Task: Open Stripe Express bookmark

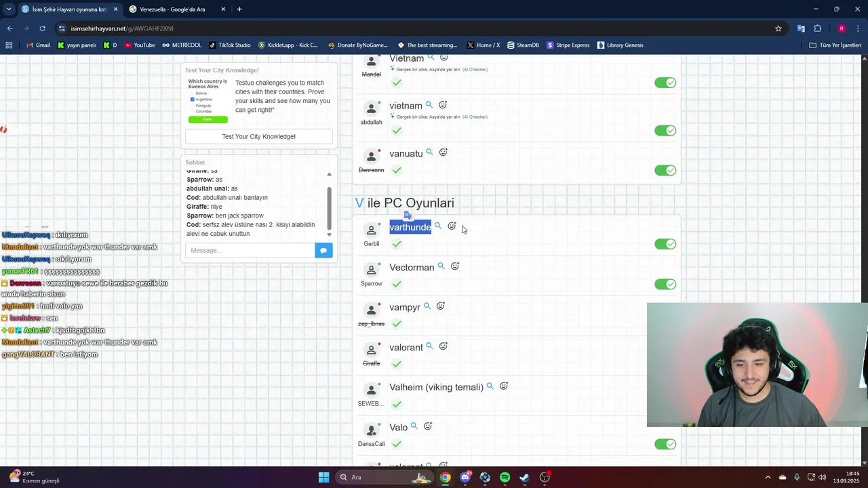Action: click(568, 45)
